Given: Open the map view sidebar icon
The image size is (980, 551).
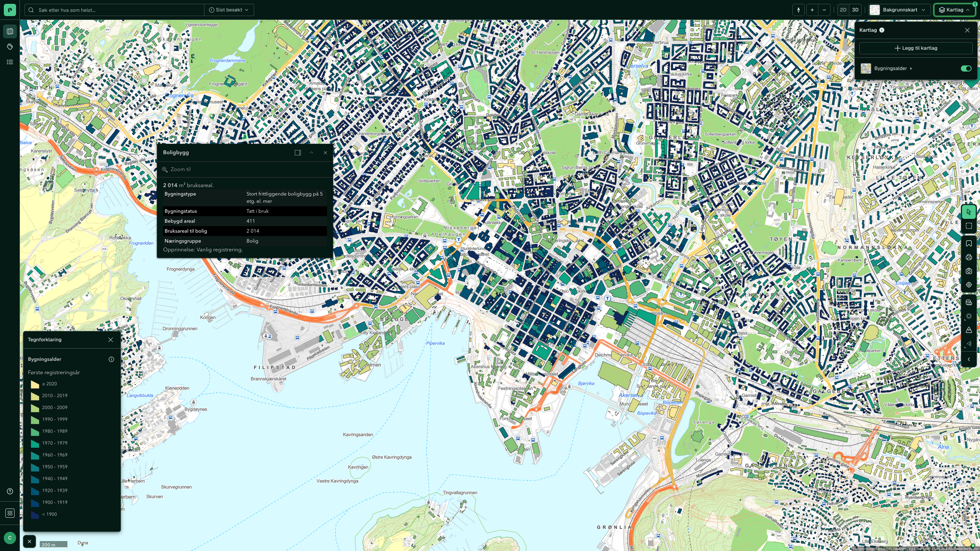Looking at the screenshot, I should 10,31.
